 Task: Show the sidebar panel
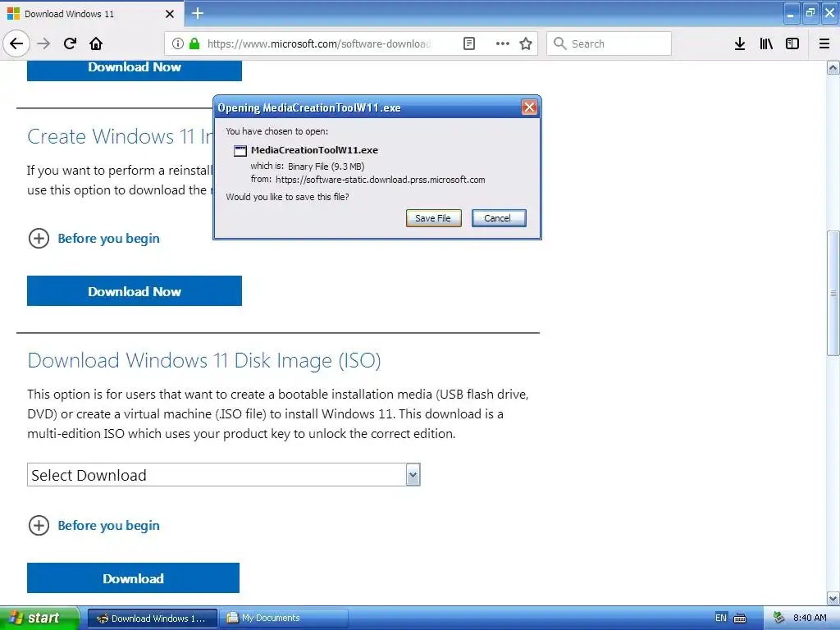coord(792,43)
